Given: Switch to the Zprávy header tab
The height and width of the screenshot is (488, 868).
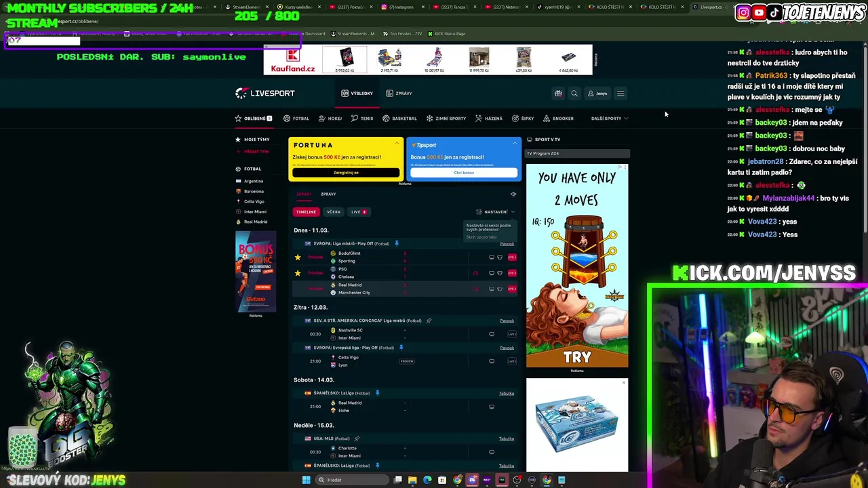Looking at the screenshot, I should 399,94.
